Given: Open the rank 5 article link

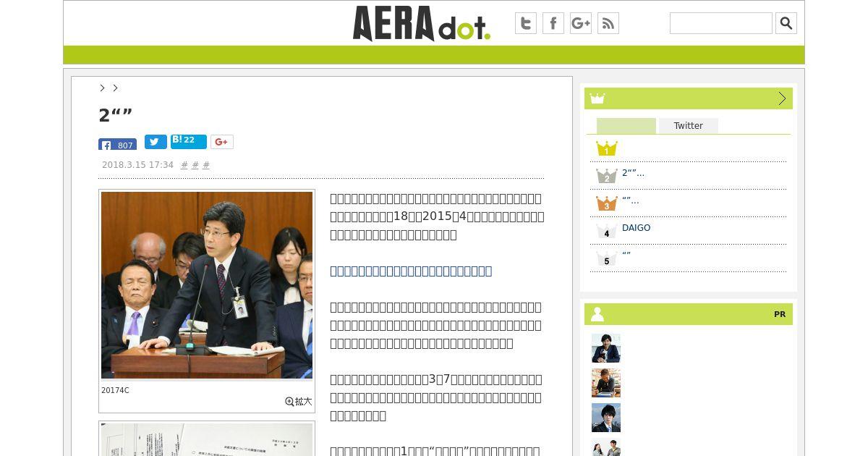Looking at the screenshot, I should click(x=626, y=256).
